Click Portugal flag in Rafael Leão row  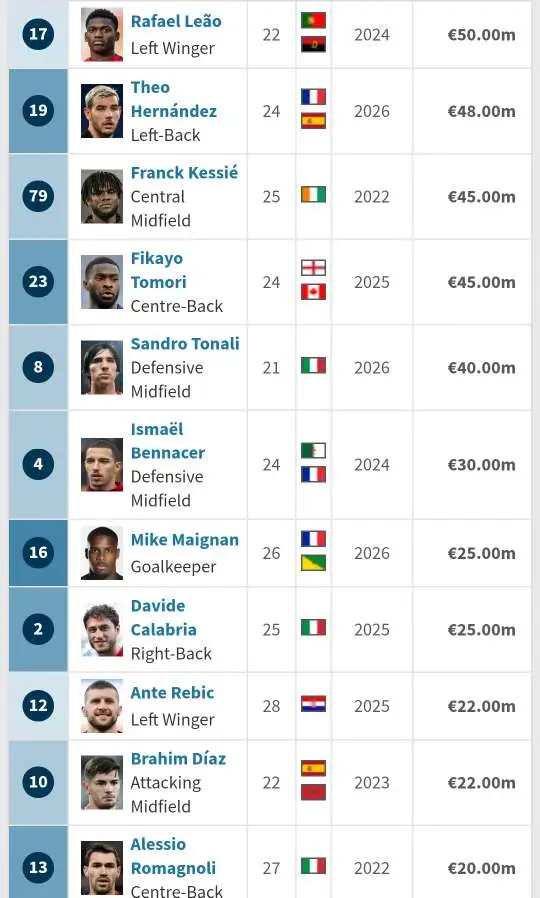click(x=313, y=20)
